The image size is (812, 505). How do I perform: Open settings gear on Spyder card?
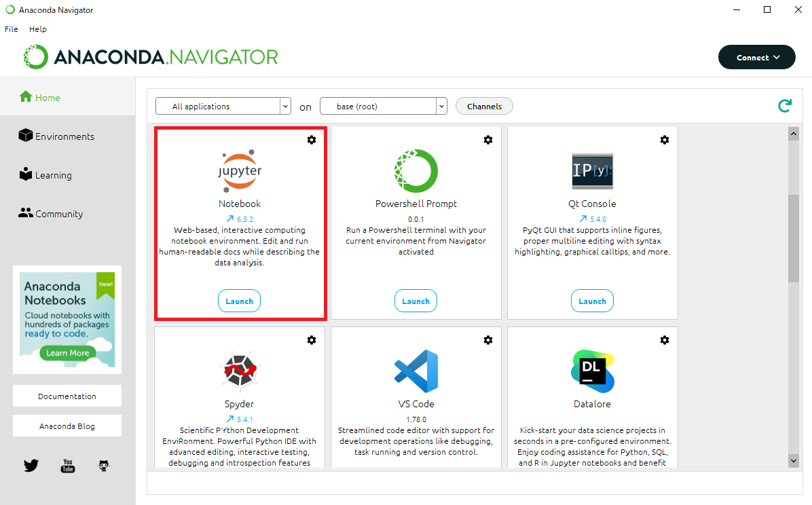(312, 340)
